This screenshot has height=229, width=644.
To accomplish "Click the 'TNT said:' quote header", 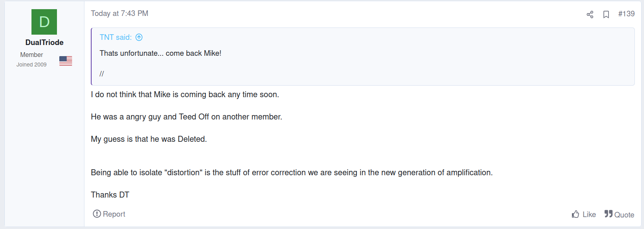I will coord(115,37).
